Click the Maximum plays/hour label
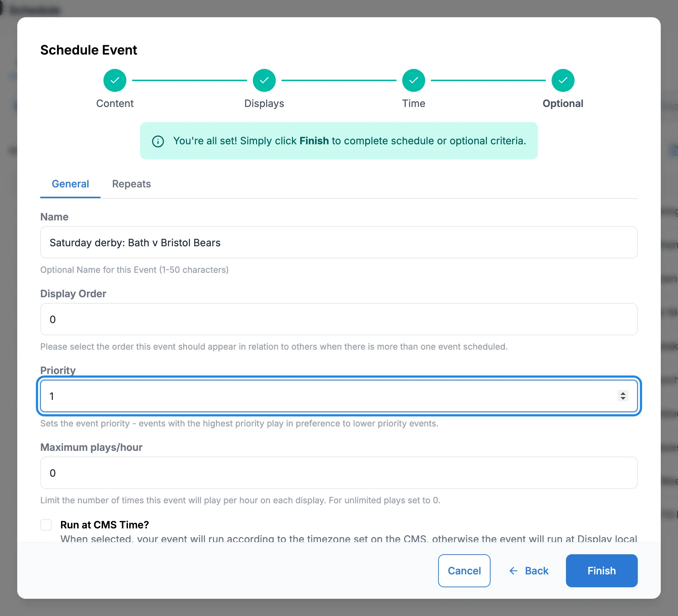Viewport: 678px width, 616px height. [91, 447]
